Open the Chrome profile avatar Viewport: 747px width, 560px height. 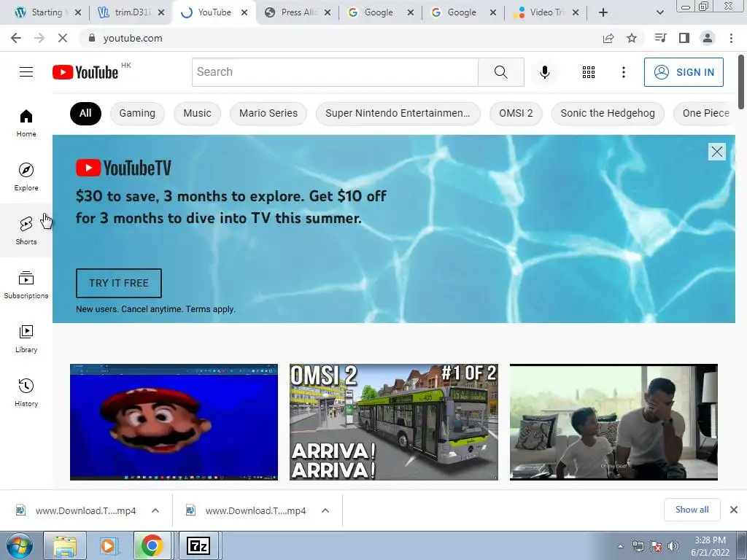click(x=708, y=38)
